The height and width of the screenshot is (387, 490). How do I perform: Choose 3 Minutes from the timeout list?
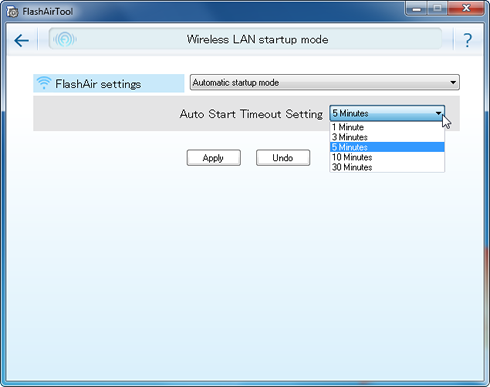click(387, 137)
